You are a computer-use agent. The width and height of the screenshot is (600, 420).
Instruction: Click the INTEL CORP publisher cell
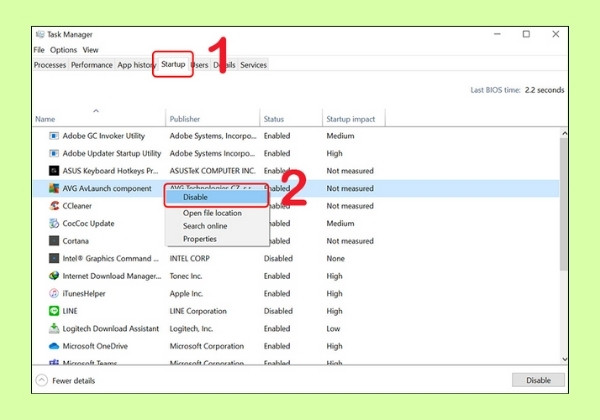(x=190, y=259)
